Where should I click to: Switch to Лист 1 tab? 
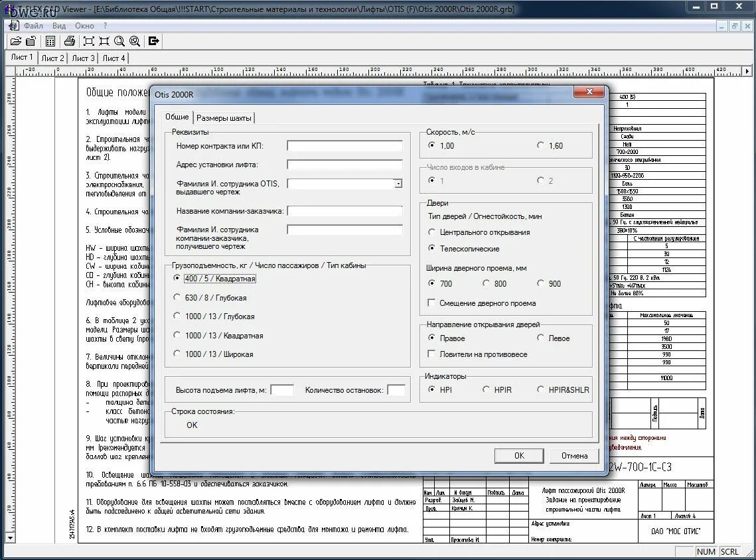coord(22,57)
